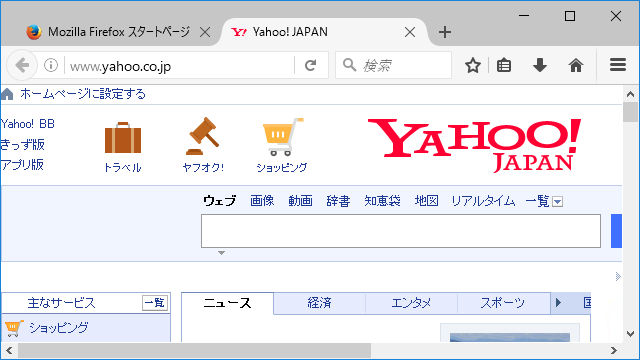The image size is (640, 360).
Task: Select the 地図 search category
Action: click(427, 201)
